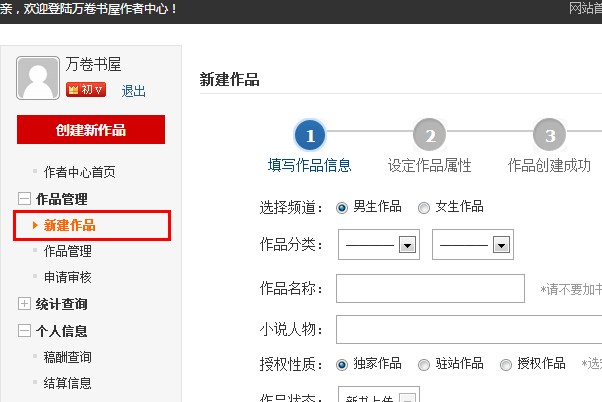Click step 3 circle 作品创建成功
This screenshot has height=402, width=602.
point(548,136)
